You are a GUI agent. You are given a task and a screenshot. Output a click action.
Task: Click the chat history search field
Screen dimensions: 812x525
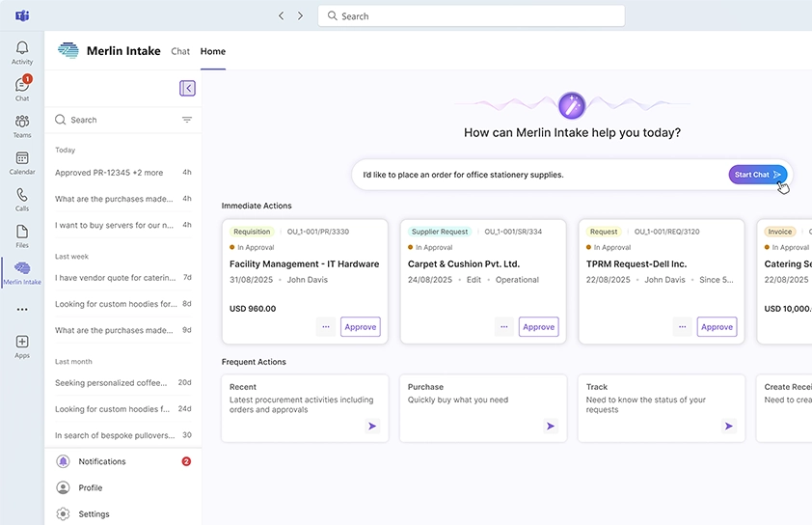[x=116, y=120]
